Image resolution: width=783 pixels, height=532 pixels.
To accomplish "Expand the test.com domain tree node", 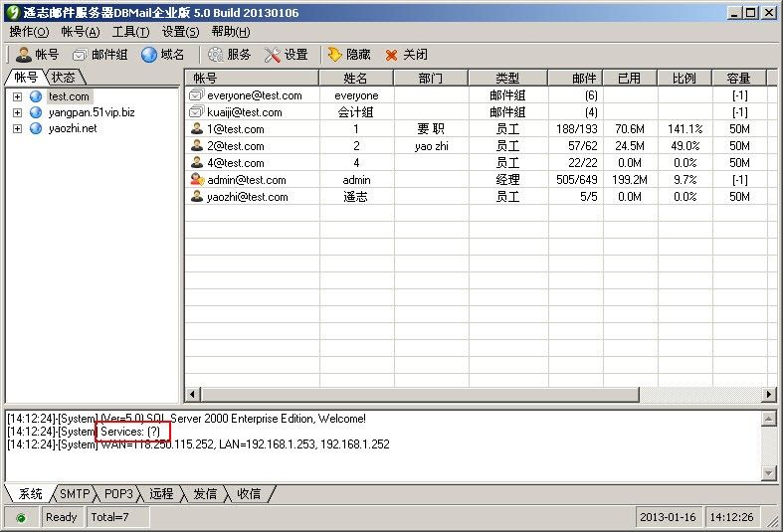I will (17, 96).
